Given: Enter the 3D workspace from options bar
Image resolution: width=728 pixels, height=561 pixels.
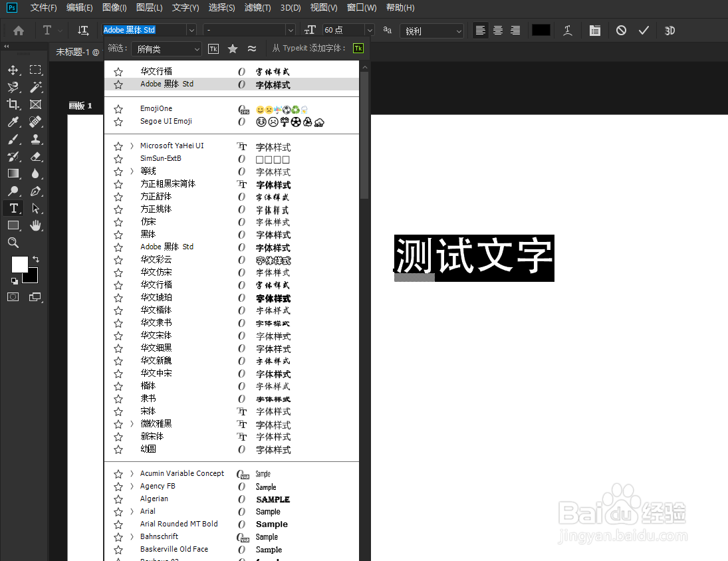Looking at the screenshot, I should tap(669, 30).
